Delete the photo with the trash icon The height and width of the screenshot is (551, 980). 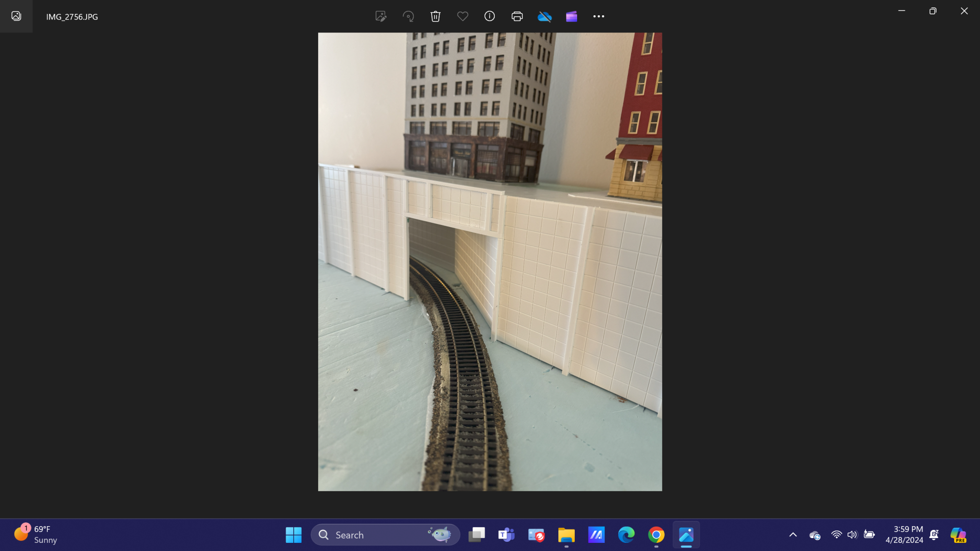(435, 16)
